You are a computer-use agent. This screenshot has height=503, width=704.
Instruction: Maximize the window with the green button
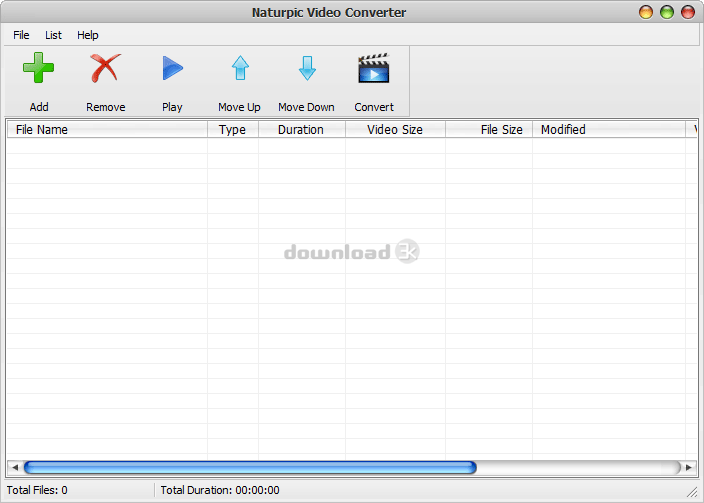666,12
